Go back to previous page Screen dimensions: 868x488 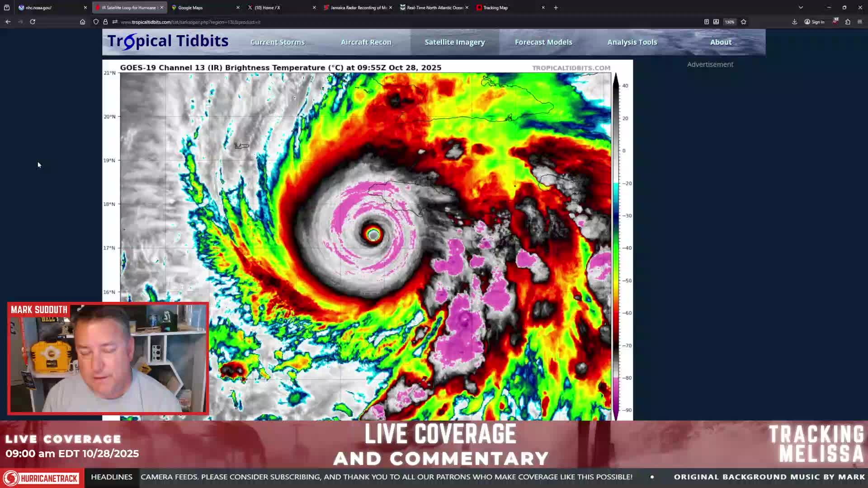click(x=8, y=22)
